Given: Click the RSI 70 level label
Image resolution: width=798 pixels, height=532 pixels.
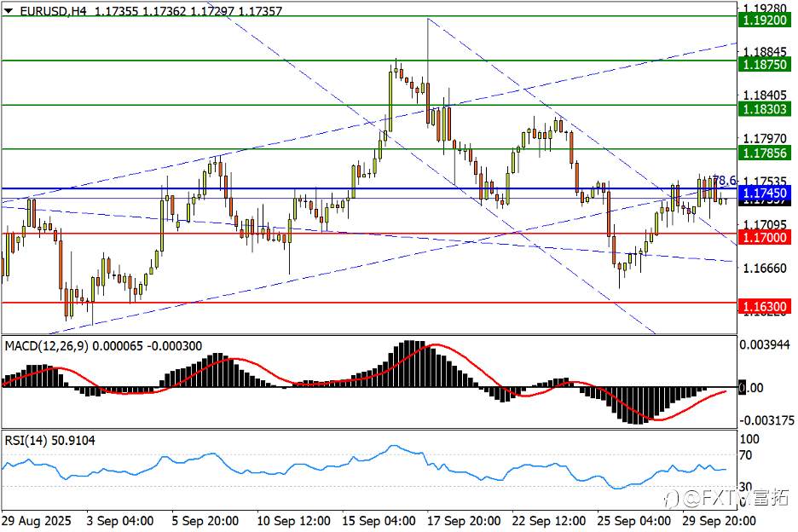Looking at the screenshot, I should (x=745, y=455).
